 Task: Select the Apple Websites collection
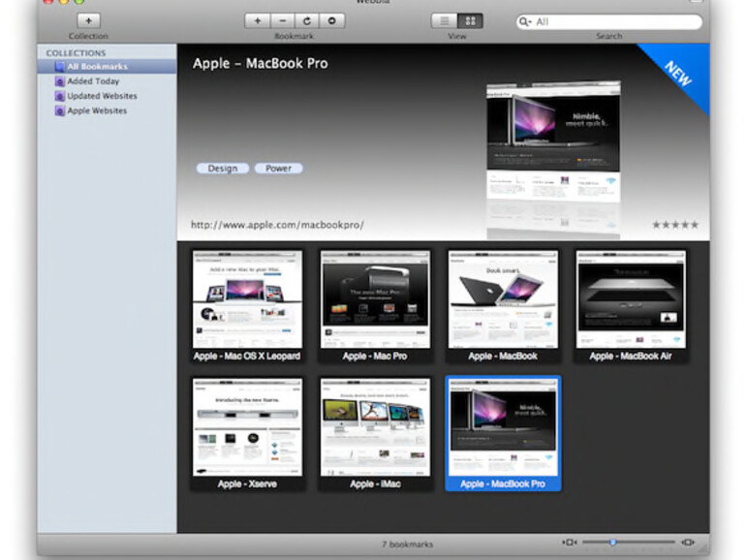97,110
